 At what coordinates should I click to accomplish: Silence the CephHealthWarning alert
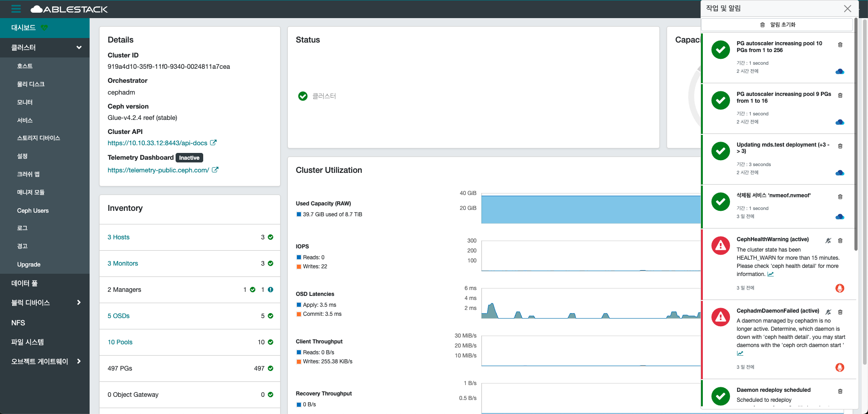coord(828,241)
